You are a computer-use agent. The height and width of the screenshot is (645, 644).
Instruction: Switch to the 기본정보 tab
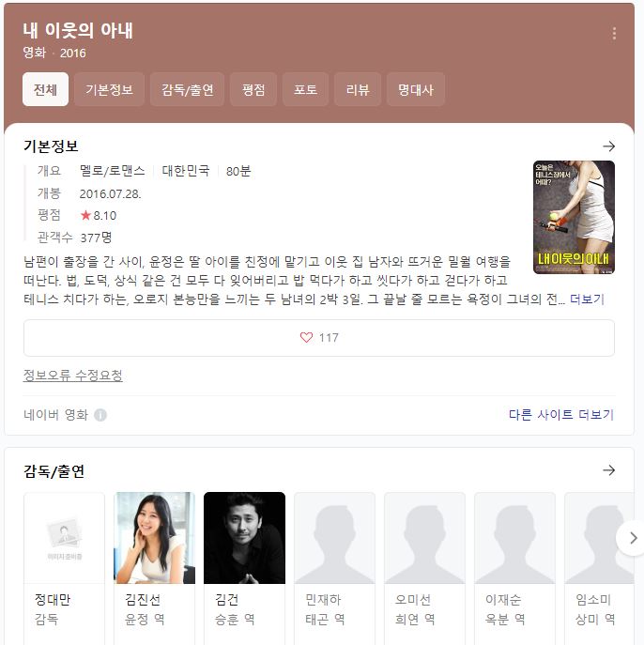click(x=109, y=89)
